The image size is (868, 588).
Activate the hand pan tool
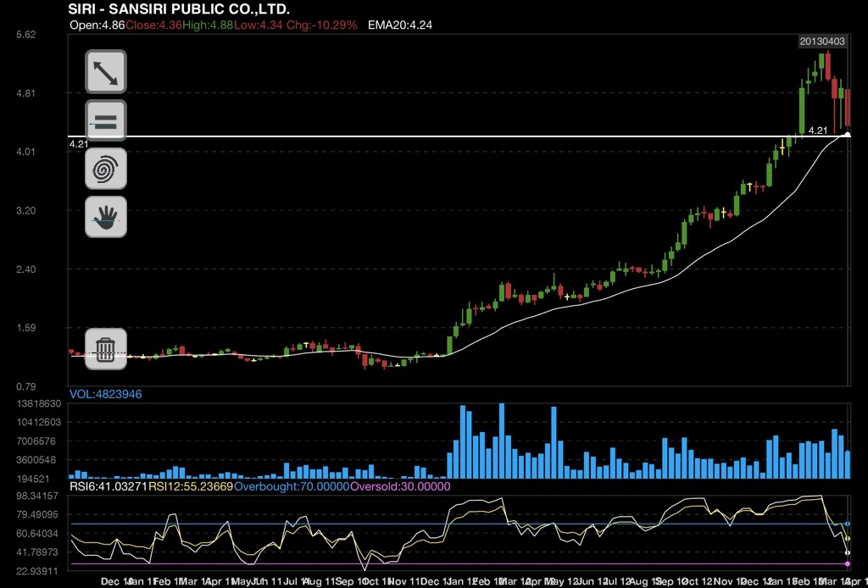(x=106, y=217)
